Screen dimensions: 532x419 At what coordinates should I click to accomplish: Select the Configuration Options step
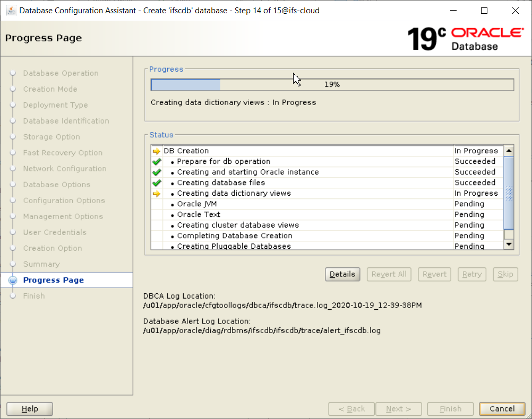click(x=64, y=200)
